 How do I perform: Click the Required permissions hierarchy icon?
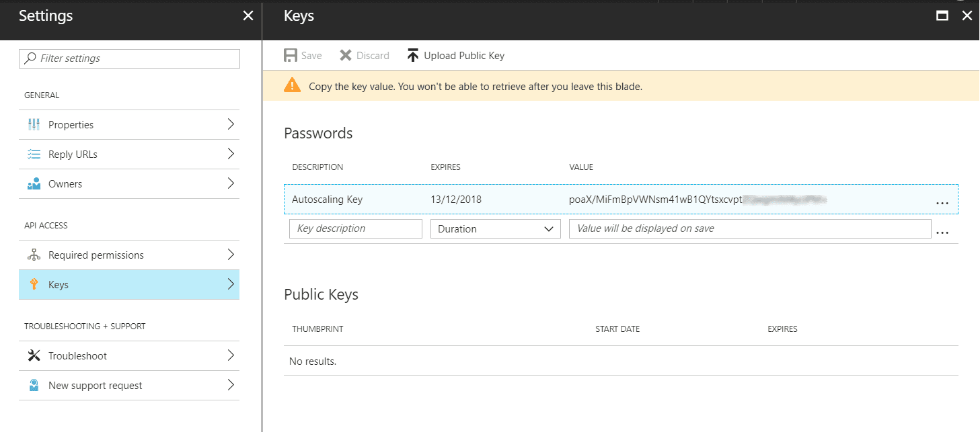[x=34, y=255]
